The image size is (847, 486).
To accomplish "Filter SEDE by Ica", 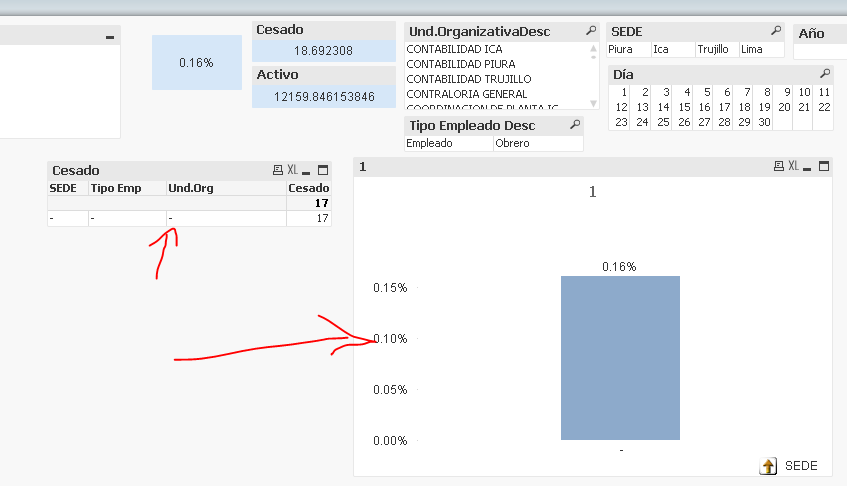I will (673, 49).
